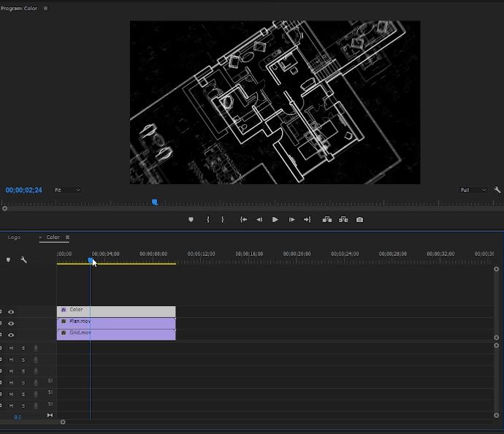The image size is (504, 434).
Task: Open timeline display settings wrench
Action: tap(23, 259)
